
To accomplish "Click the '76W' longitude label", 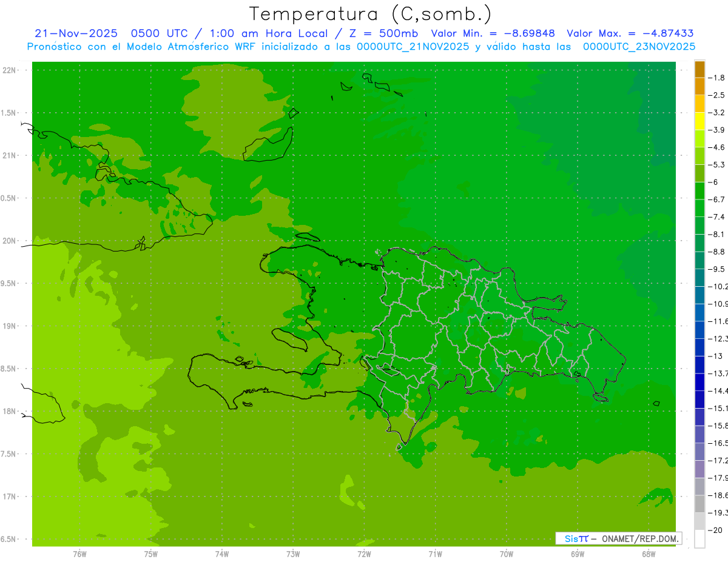I will click(79, 554).
